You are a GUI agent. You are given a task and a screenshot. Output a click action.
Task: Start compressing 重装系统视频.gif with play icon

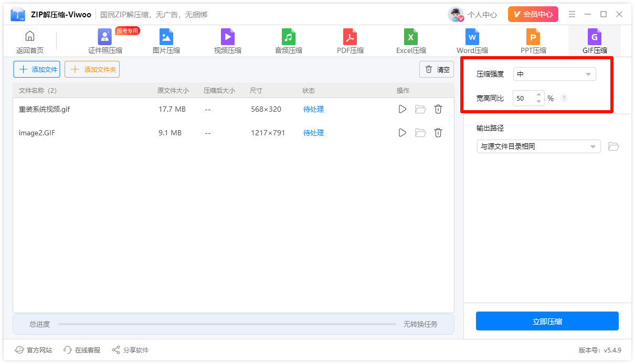coord(402,109)
